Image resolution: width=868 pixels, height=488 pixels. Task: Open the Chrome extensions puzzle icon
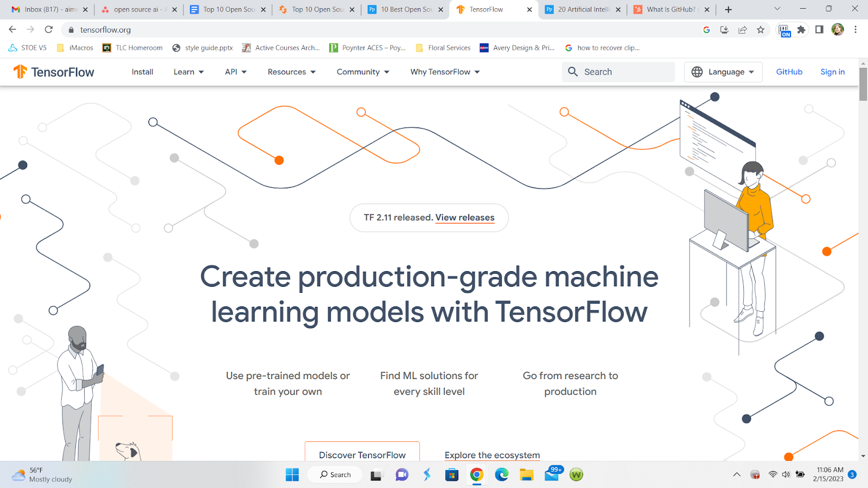(x=801, y=30)
